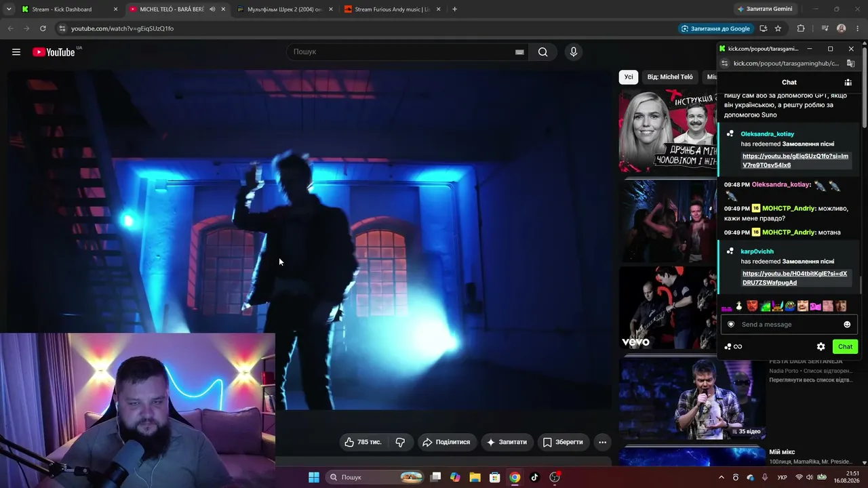The height and width of the screenshot is (488, 868).
Task: Click the YouTube search magnifier button
Action: pos(542,52)
